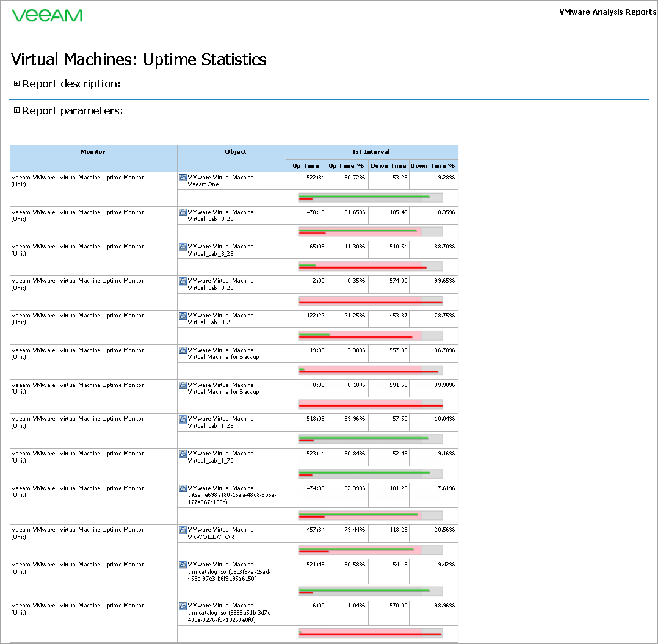Click the Down Time column header
658x644 pixels.
tap(389, 165)
